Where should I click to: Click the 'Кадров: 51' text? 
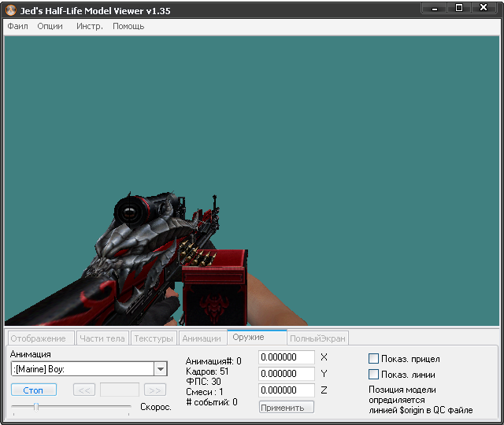click(x=207, y=371)
